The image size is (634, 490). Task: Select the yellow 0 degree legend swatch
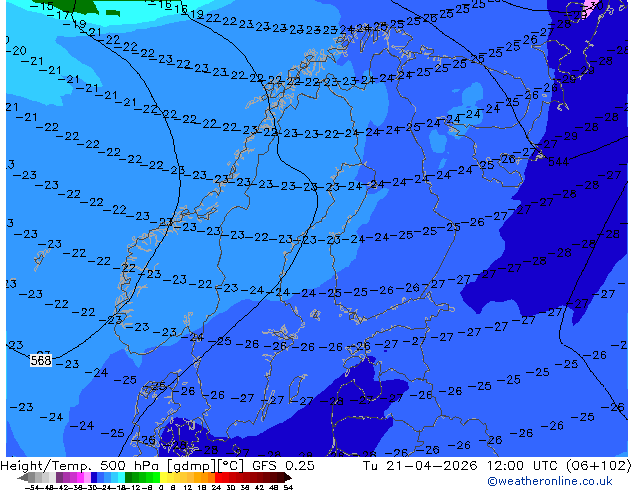(163, 478)
